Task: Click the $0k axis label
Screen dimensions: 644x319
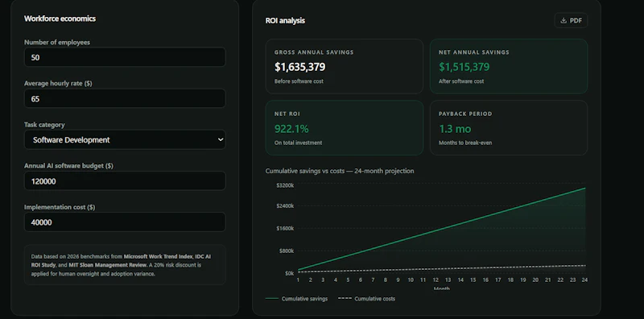Action: point(290,273)
